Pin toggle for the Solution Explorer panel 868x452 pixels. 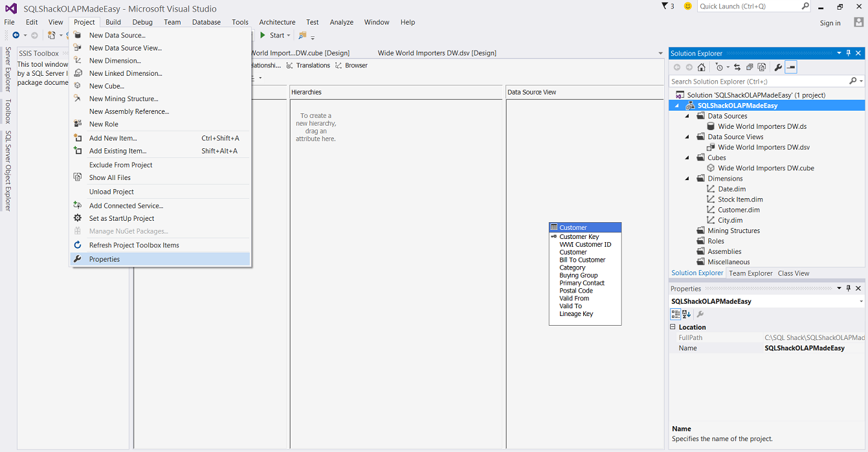click(x=849, y=53)
